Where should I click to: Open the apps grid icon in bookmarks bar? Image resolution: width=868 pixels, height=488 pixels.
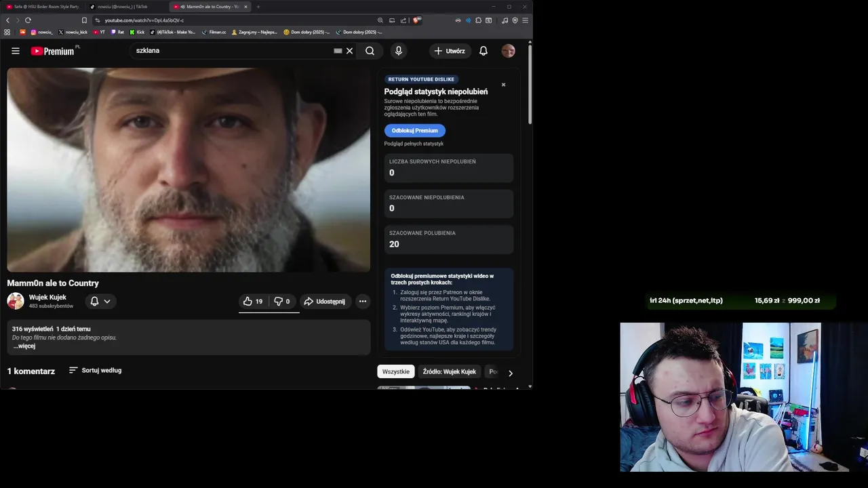click(x=7, y=32)
